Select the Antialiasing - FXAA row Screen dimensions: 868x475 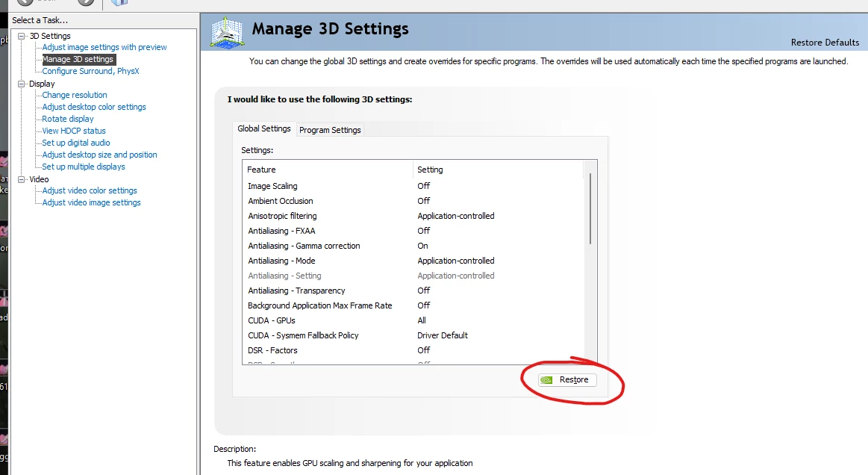[x=413, y=231]
